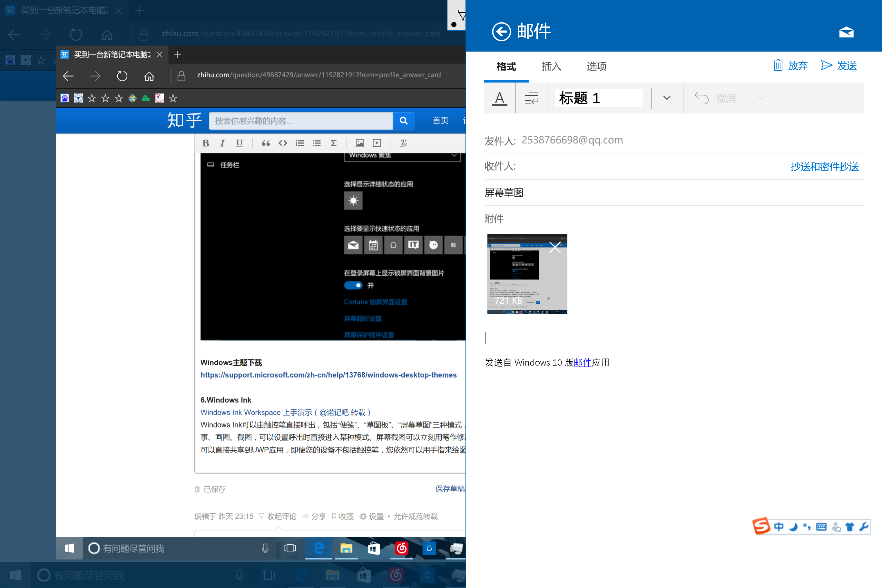Toggle Sogou moon half-width/full-width mode
The width and height of the screenshot is (882, 588).
pos(793,527)
